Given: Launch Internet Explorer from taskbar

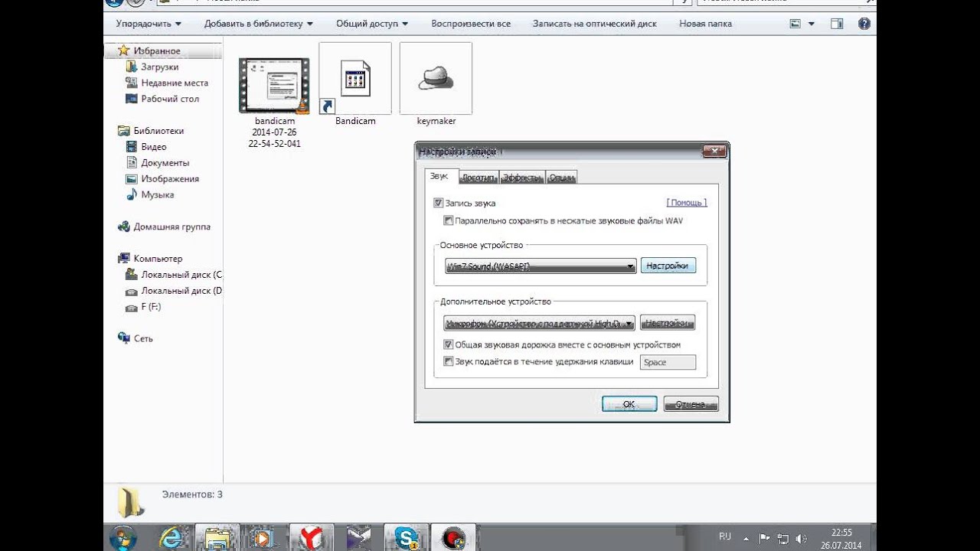Looking at the screenshot, I should 172,538.
